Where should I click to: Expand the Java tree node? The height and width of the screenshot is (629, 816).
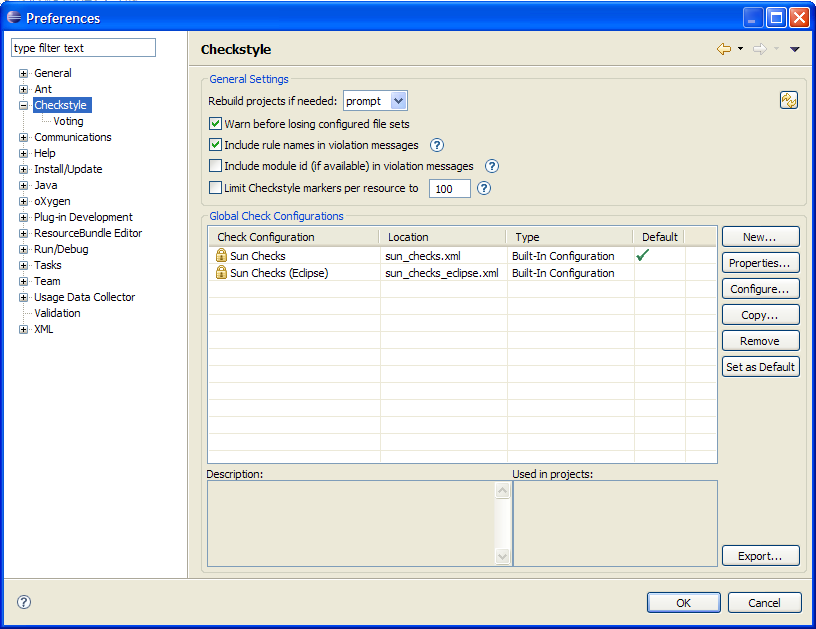click(x=23, y=185)
